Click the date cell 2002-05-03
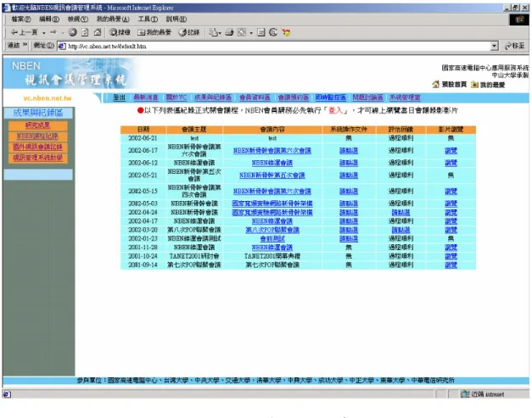The image size is (532, 418). click(143, 203)
